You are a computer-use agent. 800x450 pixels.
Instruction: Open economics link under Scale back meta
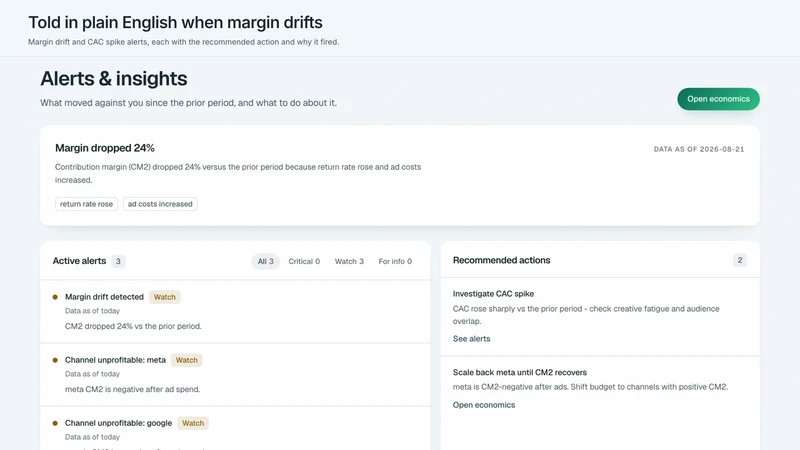[484, 405]
